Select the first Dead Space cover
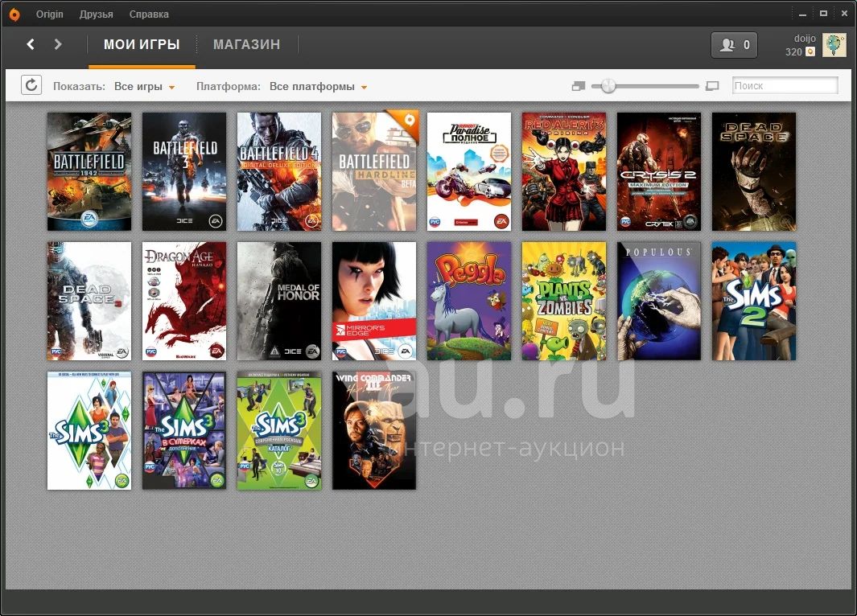 coord(754,171)
